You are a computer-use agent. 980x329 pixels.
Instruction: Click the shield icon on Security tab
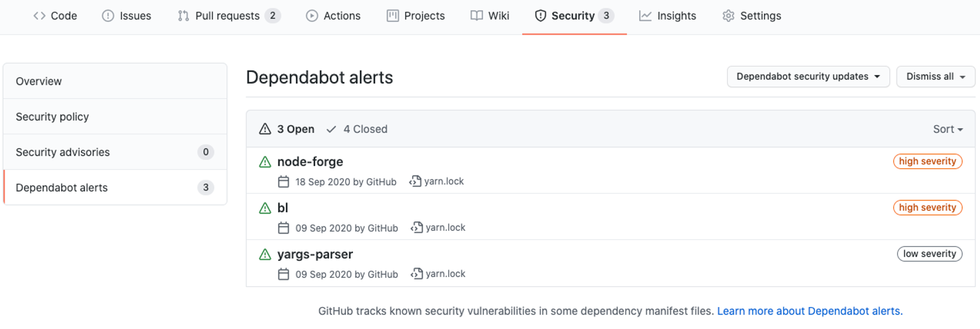[x=540, y=16]
